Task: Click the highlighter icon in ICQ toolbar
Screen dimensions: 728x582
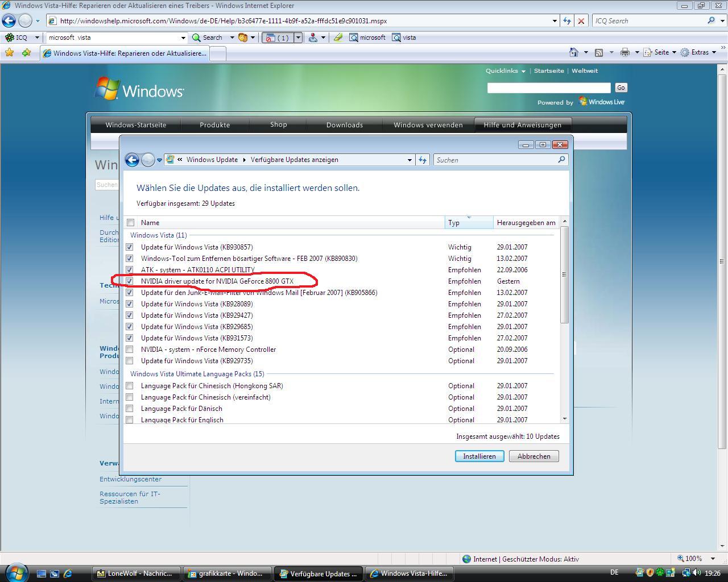Action: [338, 38]
